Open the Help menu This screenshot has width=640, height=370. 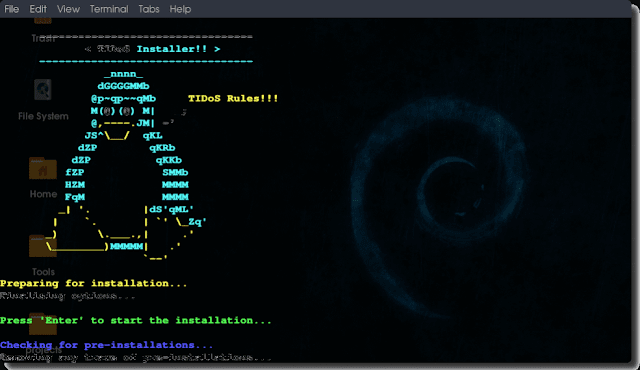[x=180, y=9]
